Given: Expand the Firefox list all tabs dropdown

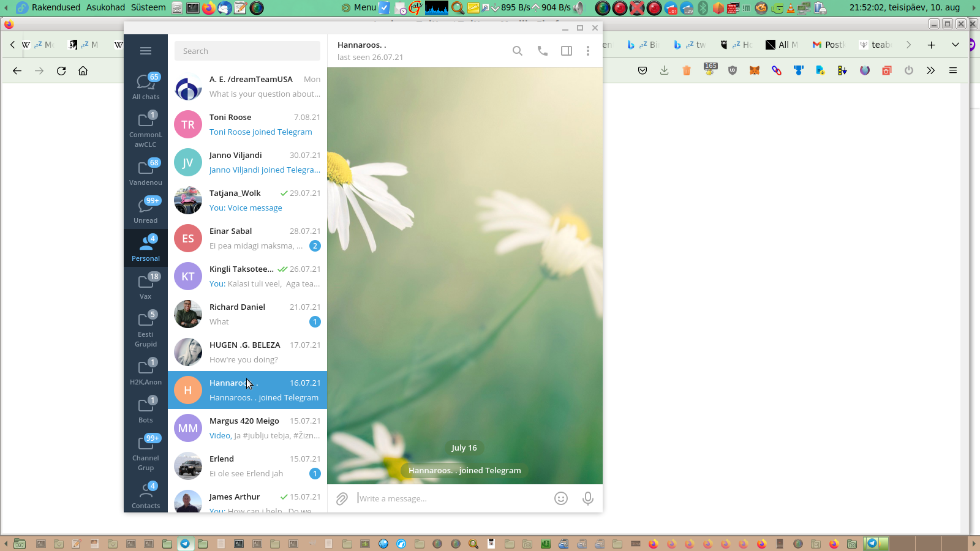Looking at the screenshot, I should tap(956, 45).
